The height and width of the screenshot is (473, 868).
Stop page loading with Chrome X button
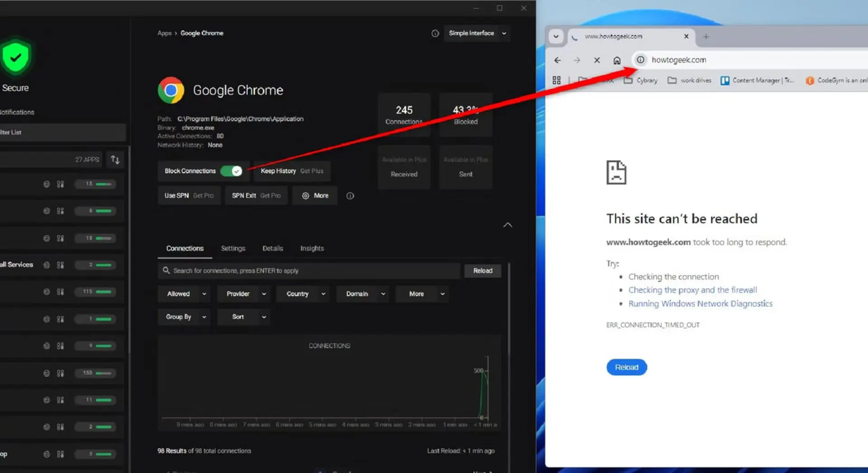pos(597,60)
